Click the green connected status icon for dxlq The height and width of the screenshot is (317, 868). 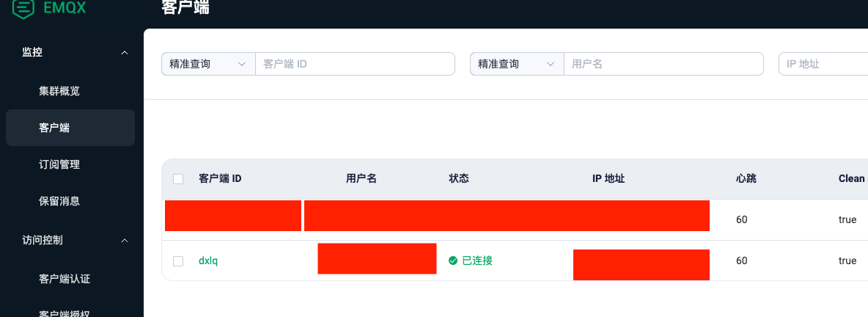(x=453, y=260)
